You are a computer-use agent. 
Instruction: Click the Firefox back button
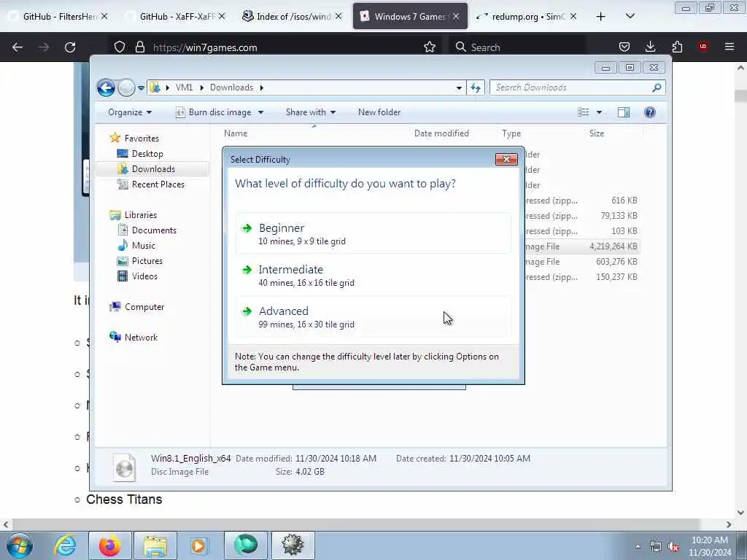(x=18, y=47)
